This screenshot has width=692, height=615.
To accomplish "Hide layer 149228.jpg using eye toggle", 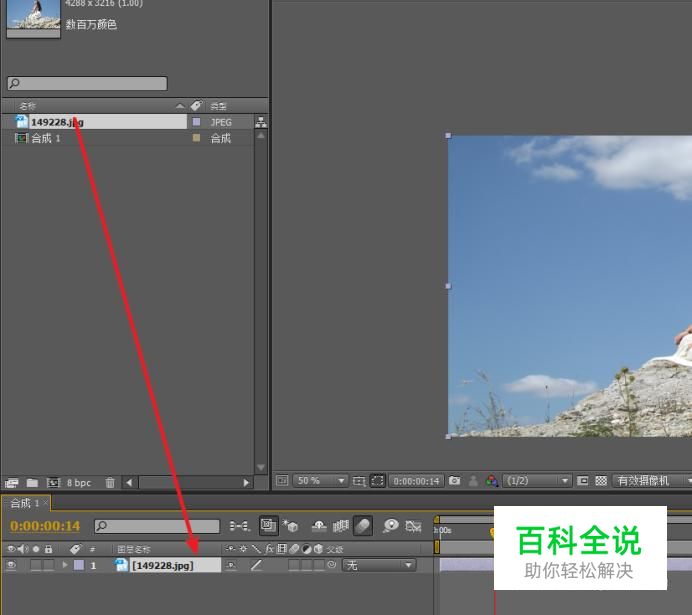I will pos(11,565).
